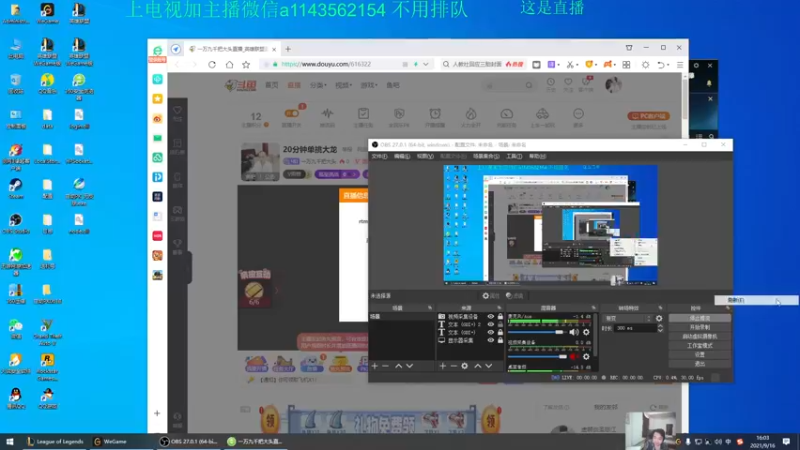Viewport: 800px width, 450px height.
Task: Open the browser undo-close dropdown arrow
Action: coord(667,65)
